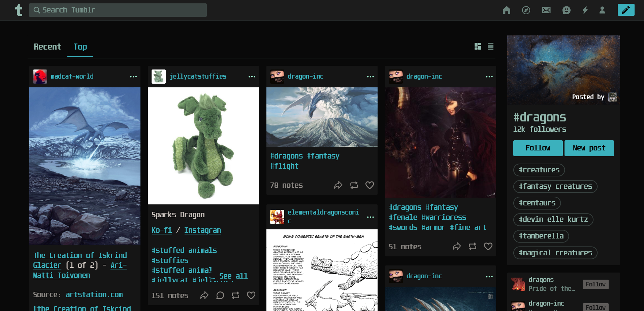Image resolution: width=644 pixels, height=311 pixels.
Task: Like the Sparks Dragon post
Action: click(251, 295)
